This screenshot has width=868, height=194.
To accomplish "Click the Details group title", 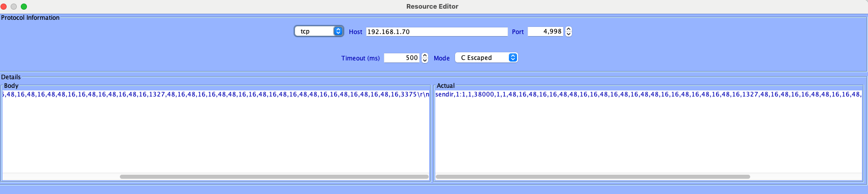I will pyautogui.click(x=11, y=77).
